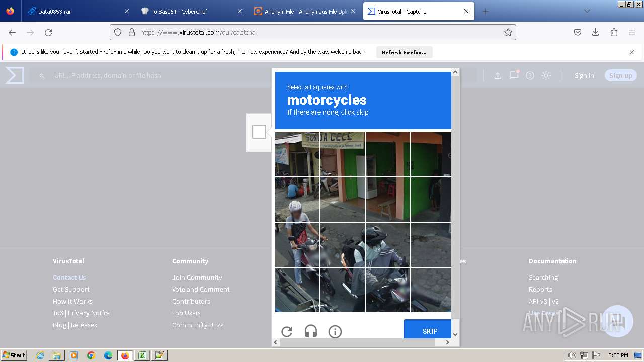Switch to CyberChef To Base64 tab

192,11
